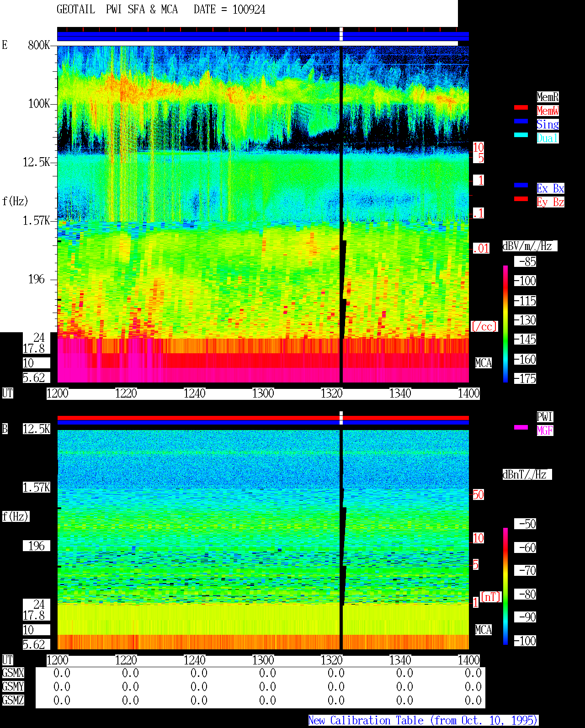The image size is (585, 728).
Task: Click the Ex Bx label
Action: 550,188
